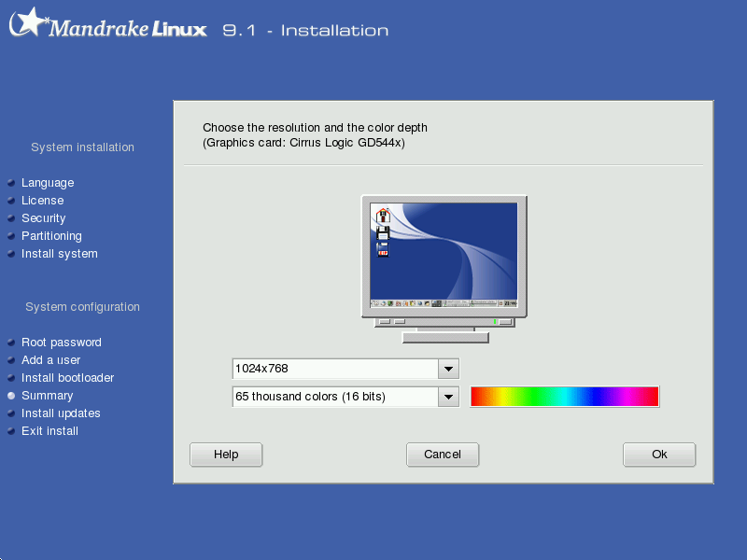Select the Install system step bullet
Screen dimensions: 747x560
11,254
